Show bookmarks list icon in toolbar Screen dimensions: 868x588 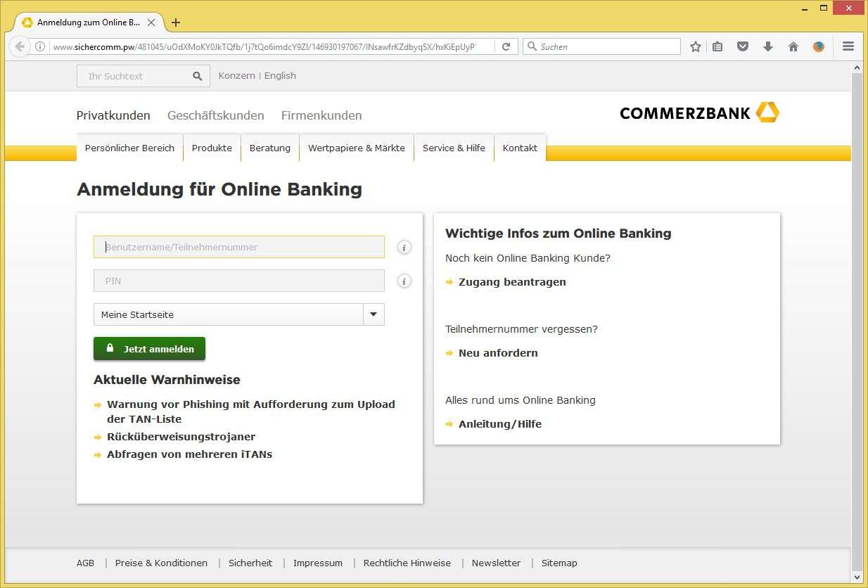coord(717,46)
